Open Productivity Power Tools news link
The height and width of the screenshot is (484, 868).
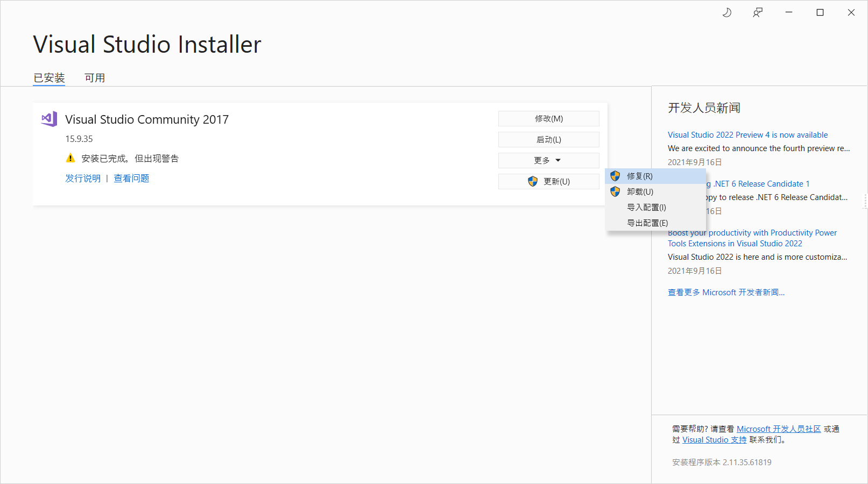click(x=752, y=238)
